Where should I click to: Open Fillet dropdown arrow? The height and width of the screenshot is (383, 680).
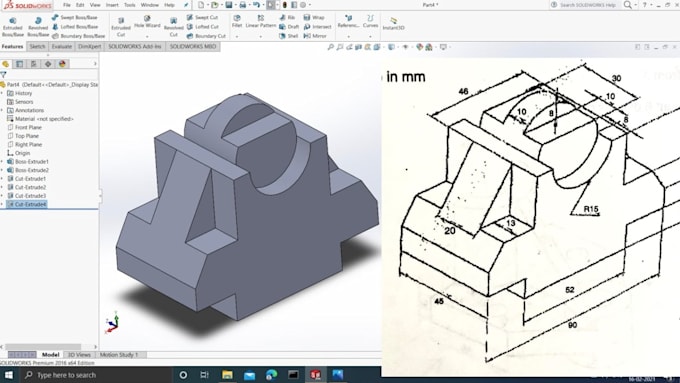237,36
